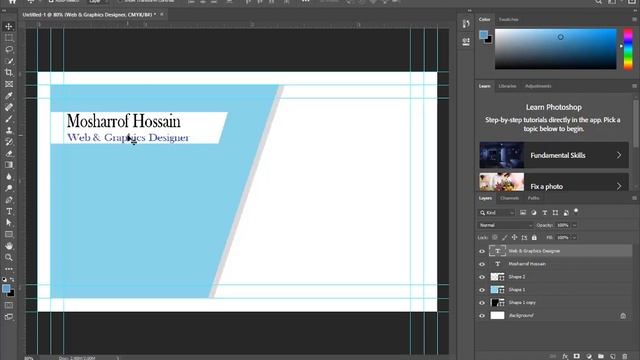Switch to the Channels tab
The height and width of the screenshot is (360, 640).
coord(509,198)
